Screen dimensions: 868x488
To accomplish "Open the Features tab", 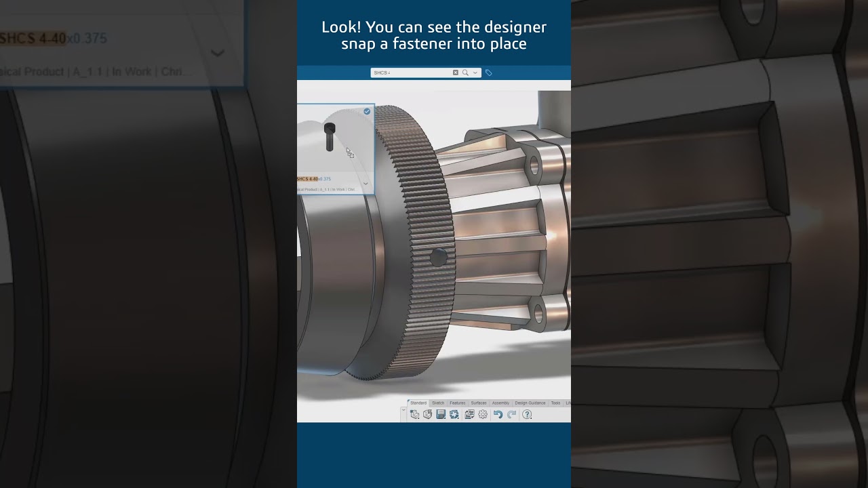I will point(458,403).
